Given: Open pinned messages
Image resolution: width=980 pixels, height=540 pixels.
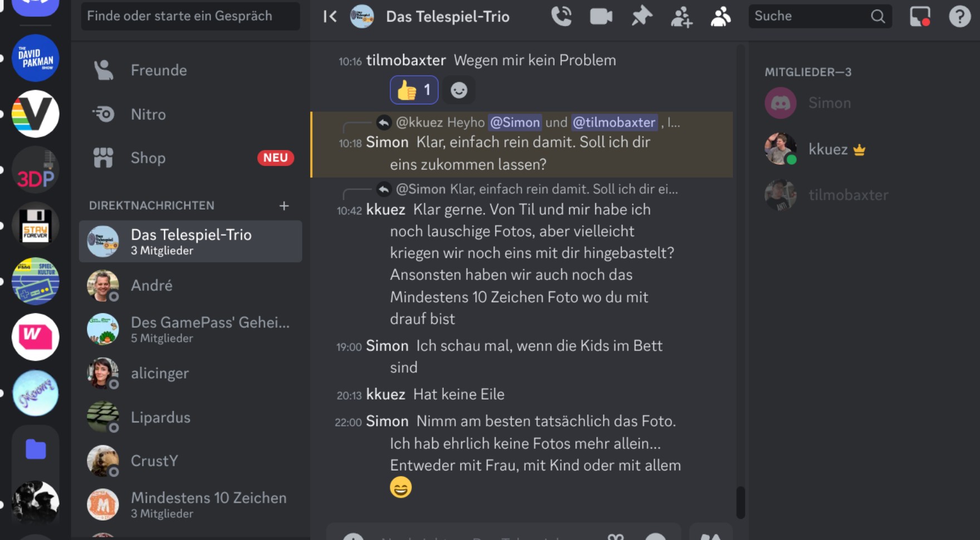Looking at the screenshot, I should tap(641, 16).
